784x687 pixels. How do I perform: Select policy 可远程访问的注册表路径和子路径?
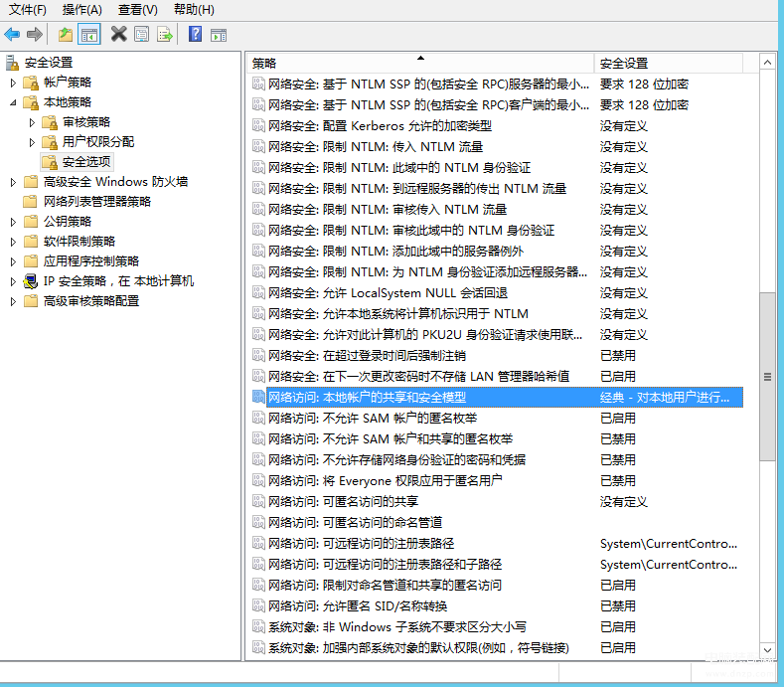(x=385, y=564)
